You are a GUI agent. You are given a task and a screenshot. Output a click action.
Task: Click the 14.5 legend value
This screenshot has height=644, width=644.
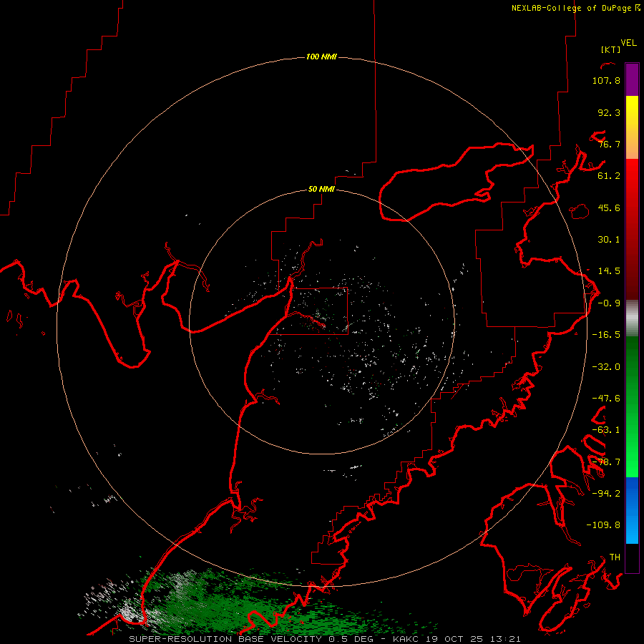pyautogui.click(x=609, y=271)
